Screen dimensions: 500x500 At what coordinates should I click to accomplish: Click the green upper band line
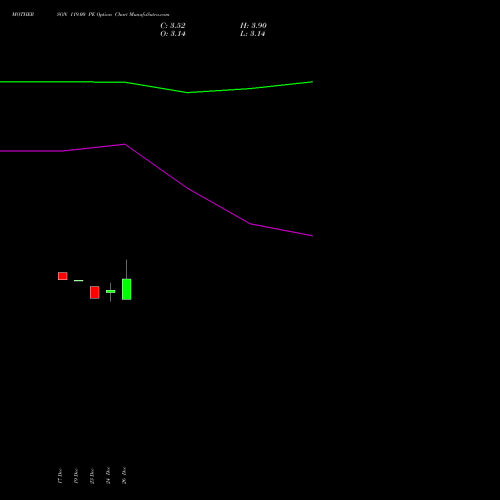click(x=156, y=87)
